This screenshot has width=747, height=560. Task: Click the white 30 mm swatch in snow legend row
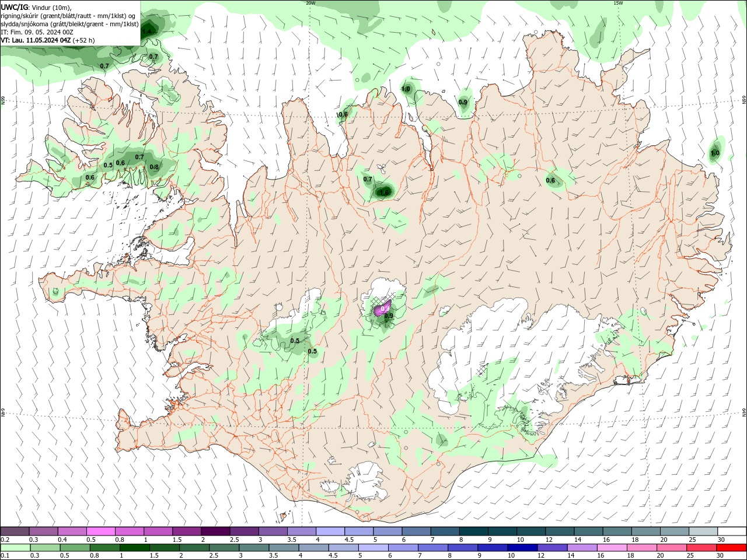[x=732, y=531]
